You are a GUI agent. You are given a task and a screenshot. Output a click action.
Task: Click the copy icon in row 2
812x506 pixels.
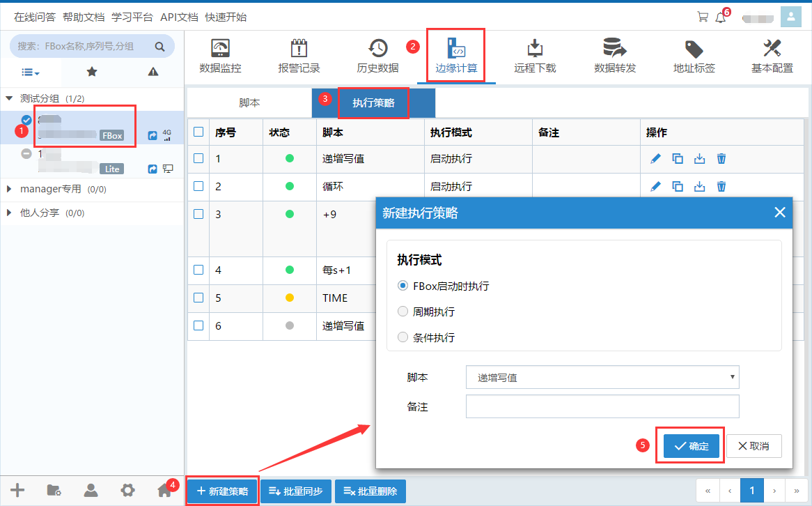point(677,186)
